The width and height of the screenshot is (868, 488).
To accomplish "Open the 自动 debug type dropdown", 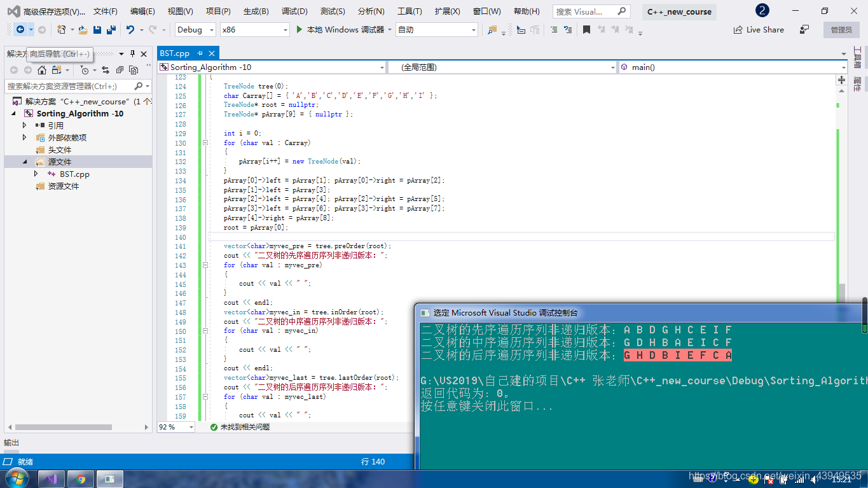I will point(436,29).
